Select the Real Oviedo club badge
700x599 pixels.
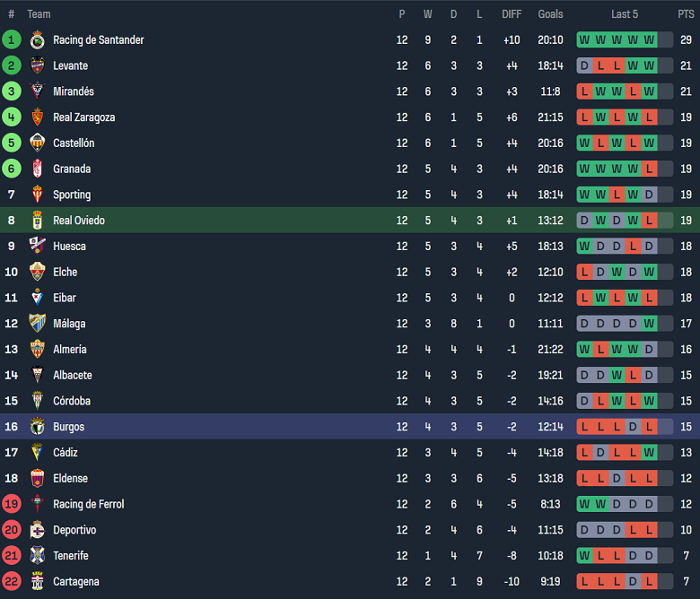point(38,221)
